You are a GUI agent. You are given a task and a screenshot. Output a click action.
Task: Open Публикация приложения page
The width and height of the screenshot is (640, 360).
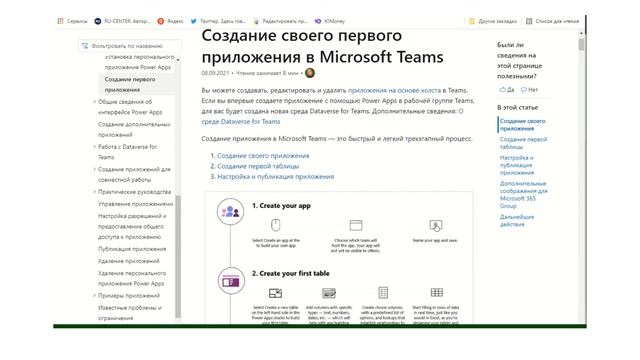132,249
